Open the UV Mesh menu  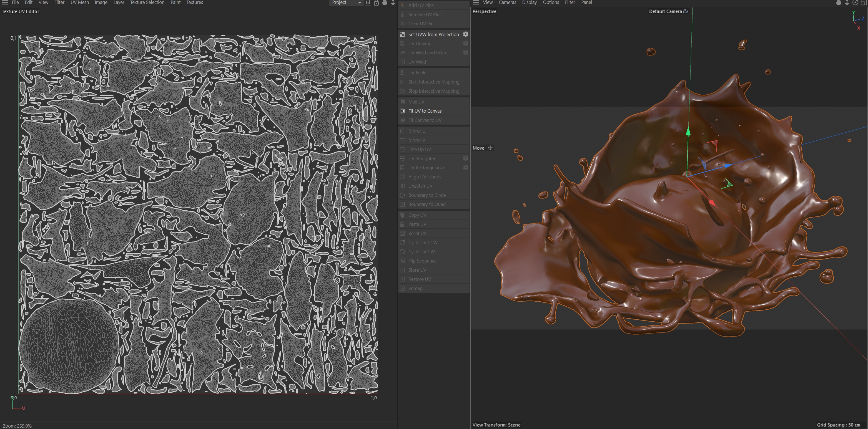click(x=79, y=2)
